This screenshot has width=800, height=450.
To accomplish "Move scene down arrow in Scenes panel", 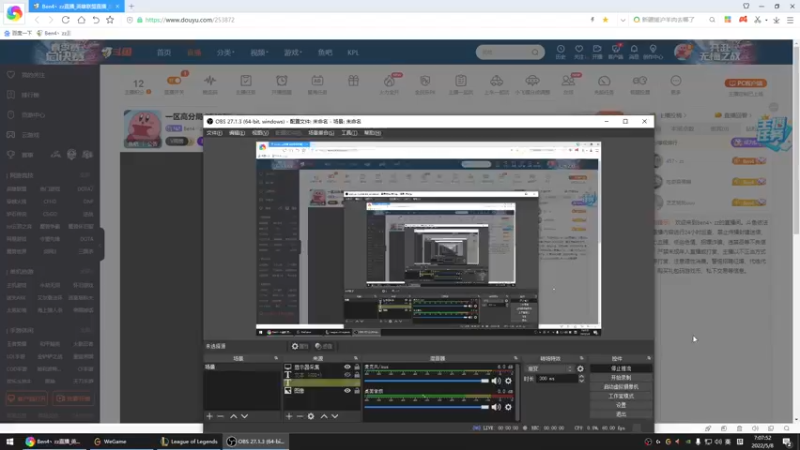I will (x=244, y=416).
